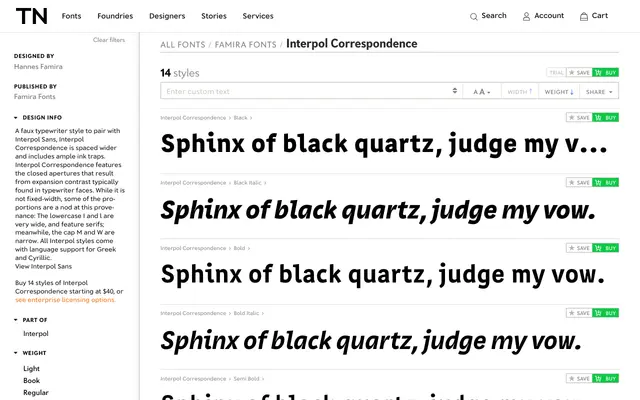Buy the Bold style

point(605,248)
